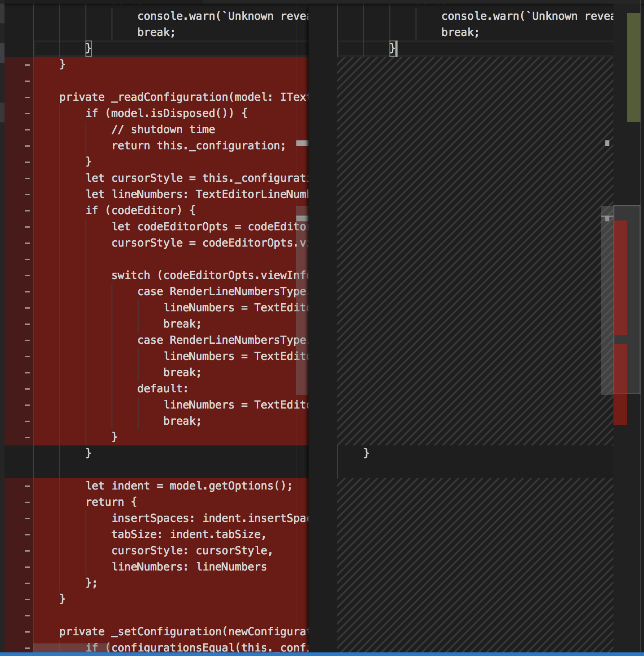This screenshot has height=656, width=644.
Task: Click the 'break;' line in right pane
Action: tap(460, 32)
